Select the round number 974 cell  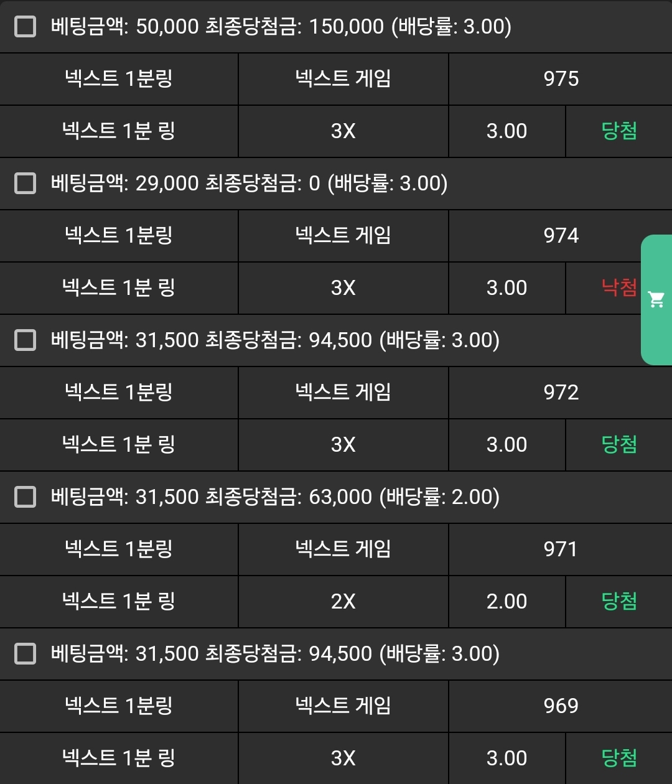point(561,236)
